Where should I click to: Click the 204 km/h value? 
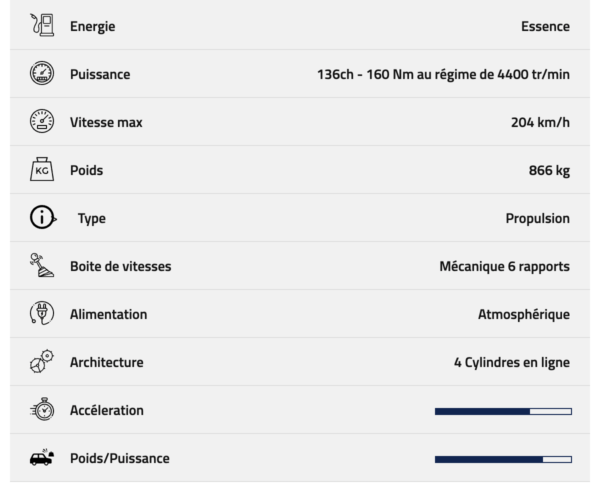541,123
